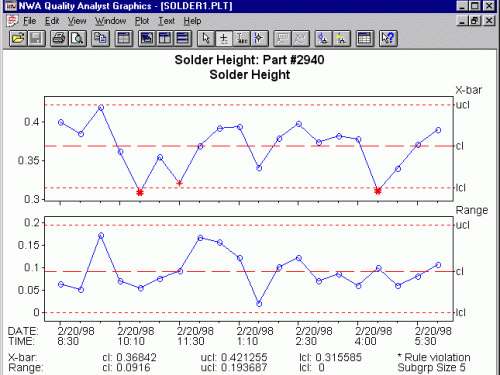Open the Window menu
This screenshot has width=500, height=375.
coord(110,21)
